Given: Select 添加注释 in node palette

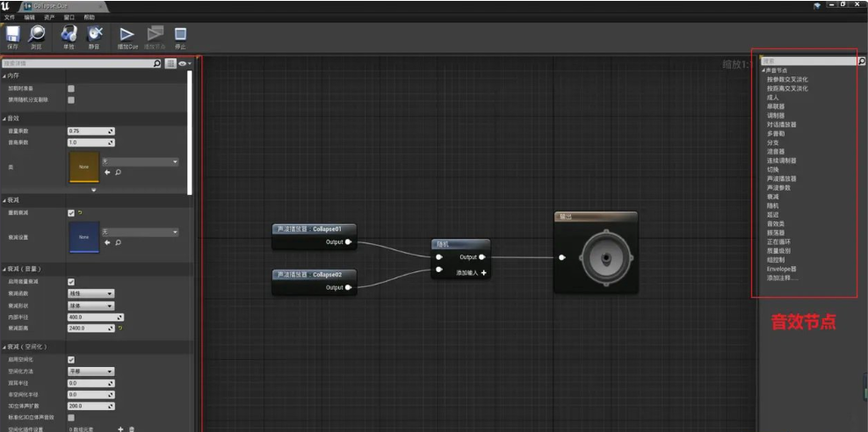Looking at the screenshot, I should [x=782, y=277].
